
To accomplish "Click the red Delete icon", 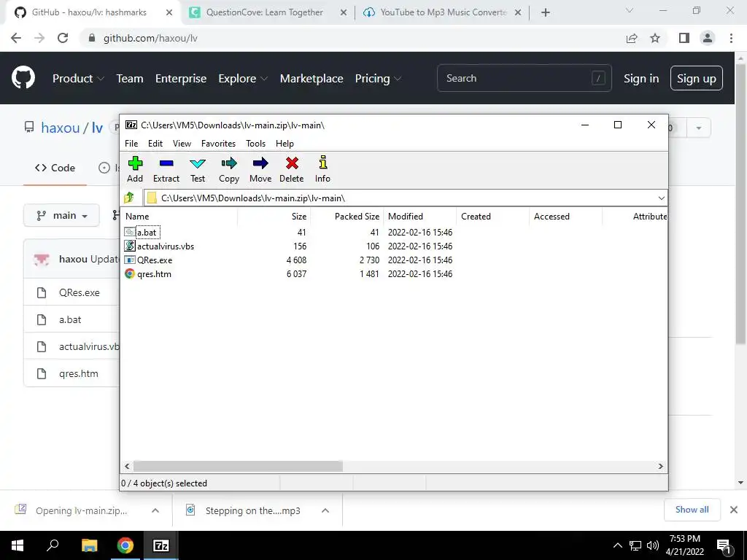I will [292, 169].
